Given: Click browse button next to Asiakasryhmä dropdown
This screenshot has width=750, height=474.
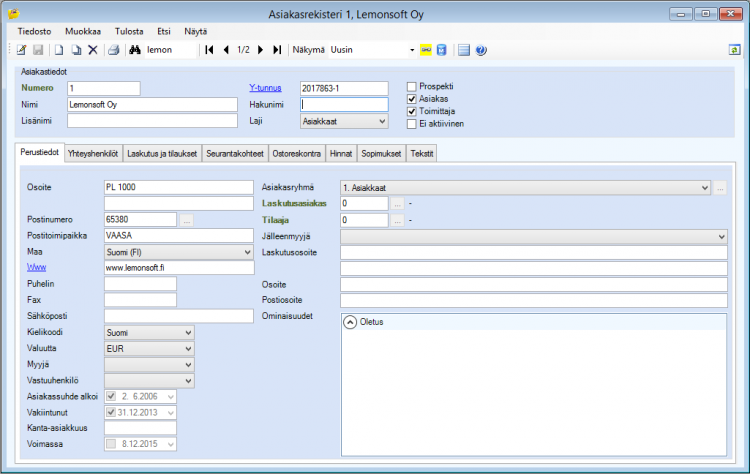Looking at the screenshot, I should pyautogui.click(x=720, y=188).
